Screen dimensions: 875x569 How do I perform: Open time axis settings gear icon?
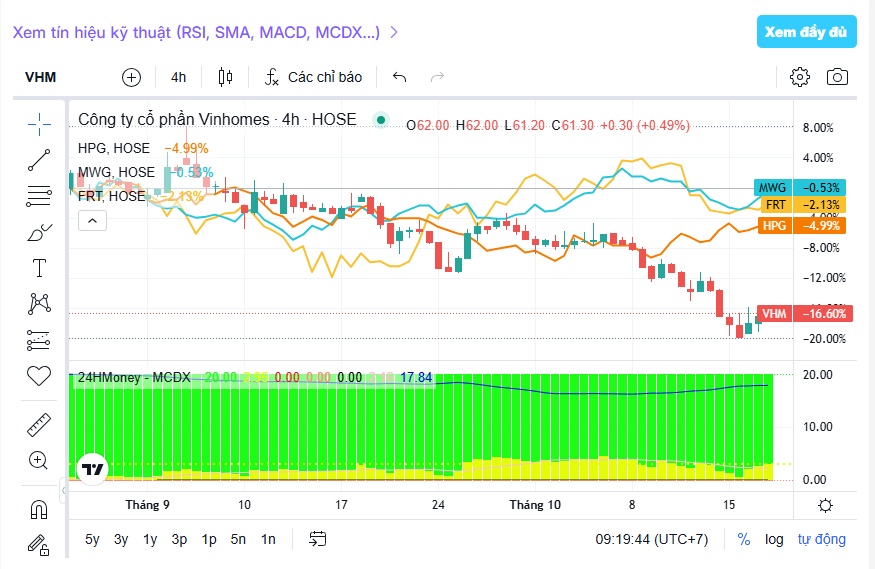(825, 505)
